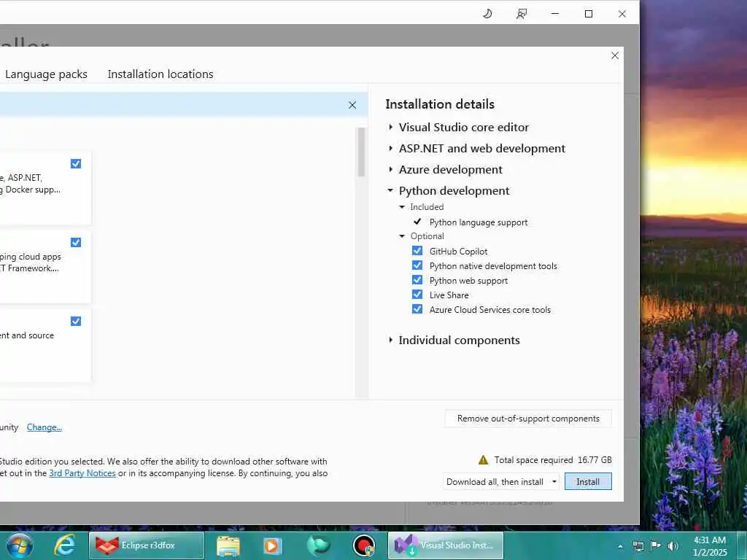Uncheck GitHub Copilot optional component

pos(417,251)
